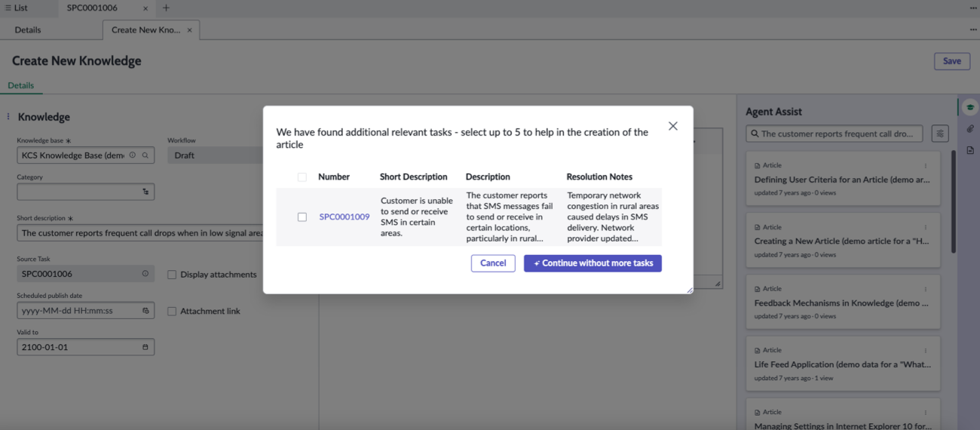Switch to the List tab
This screenshot has width=980, height=430.
pos(17,8)
